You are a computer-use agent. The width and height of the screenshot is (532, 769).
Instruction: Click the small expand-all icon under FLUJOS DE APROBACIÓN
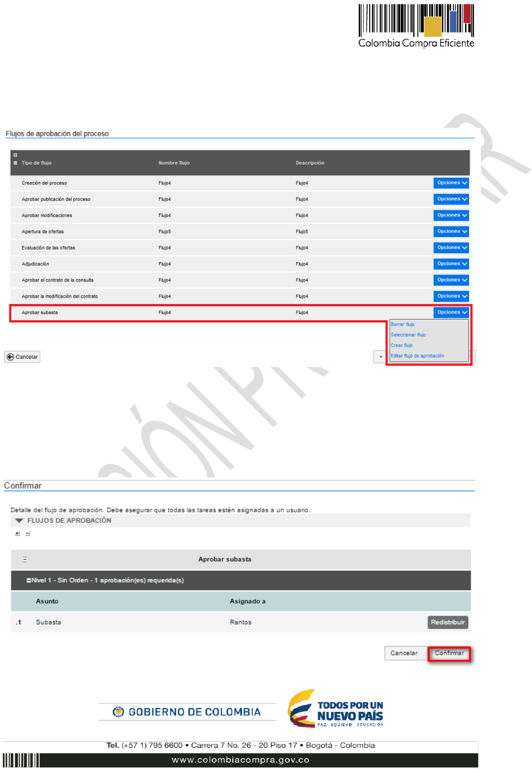pos(17,534)
